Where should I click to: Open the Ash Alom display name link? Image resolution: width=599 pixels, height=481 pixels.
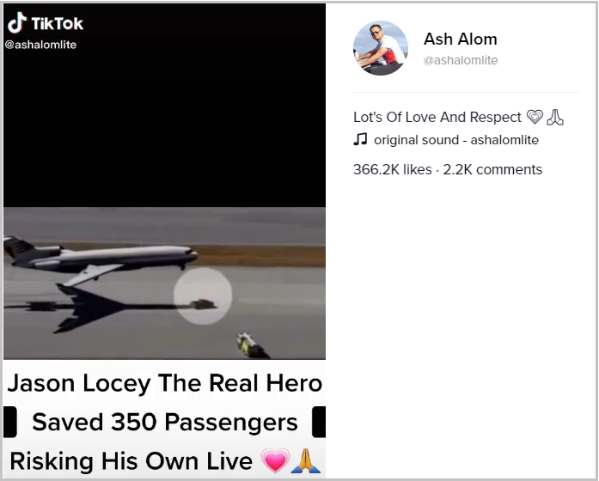(x=460, y=39)
